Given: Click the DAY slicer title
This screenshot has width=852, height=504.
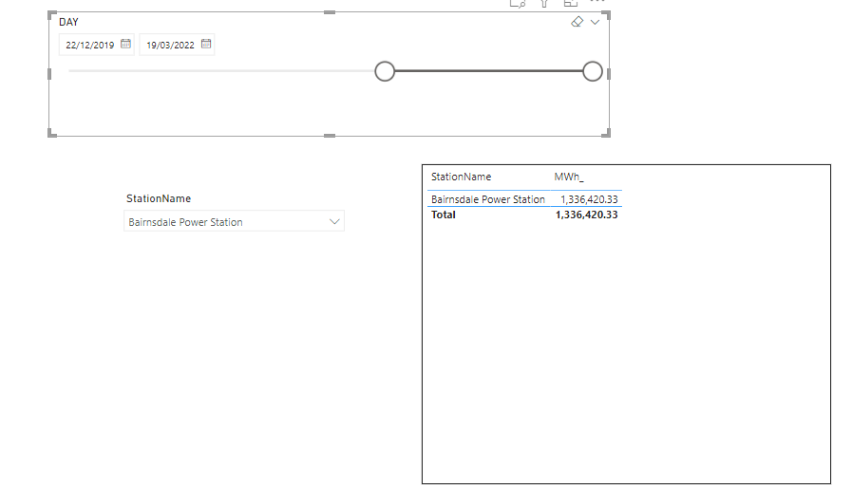Looking at the screenshot, I should tap(68, 22).
